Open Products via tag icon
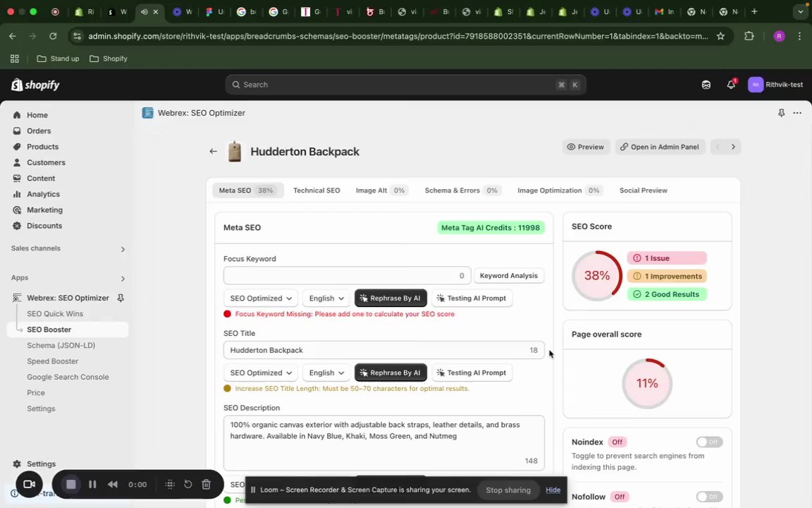Viewport: 812px width, 508px height. (17, 147)
